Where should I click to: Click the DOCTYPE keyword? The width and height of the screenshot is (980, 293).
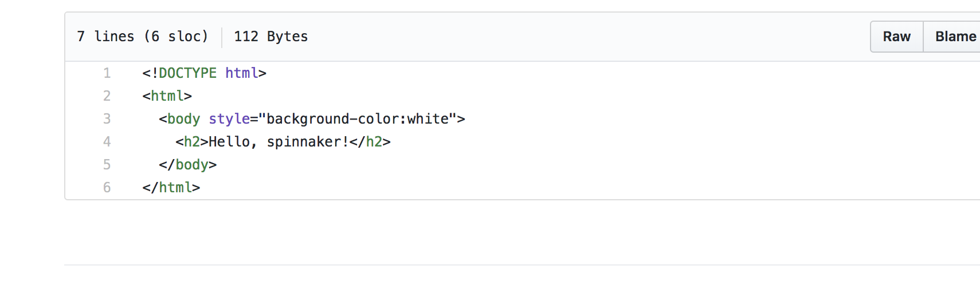click(187, 73)
